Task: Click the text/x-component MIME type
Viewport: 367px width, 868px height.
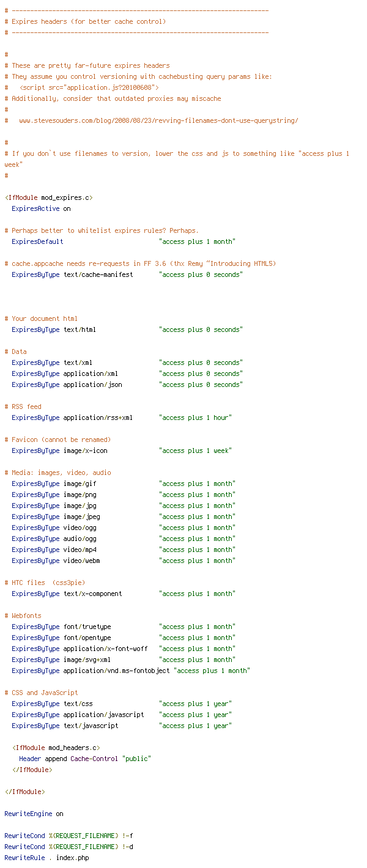Action: (x=93, y=594)
